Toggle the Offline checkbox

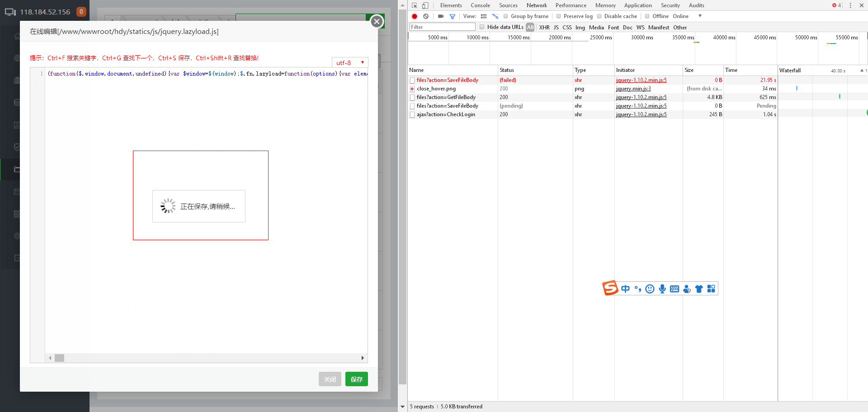point(647,16)
